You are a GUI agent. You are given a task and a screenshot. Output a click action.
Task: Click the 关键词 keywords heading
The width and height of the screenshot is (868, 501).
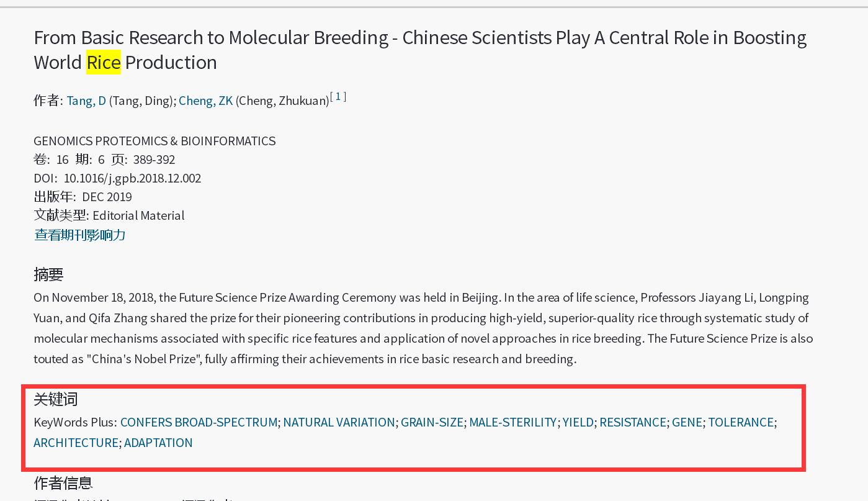point(56,399)
